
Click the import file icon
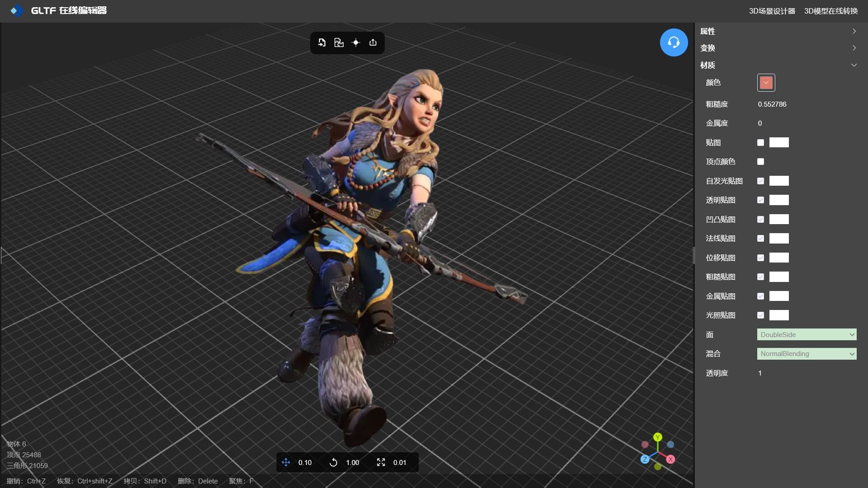click(x=322, y=42)
